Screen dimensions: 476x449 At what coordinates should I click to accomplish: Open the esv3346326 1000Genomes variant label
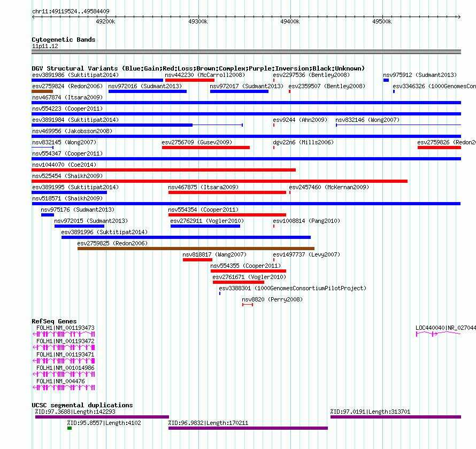click(434, 86)
